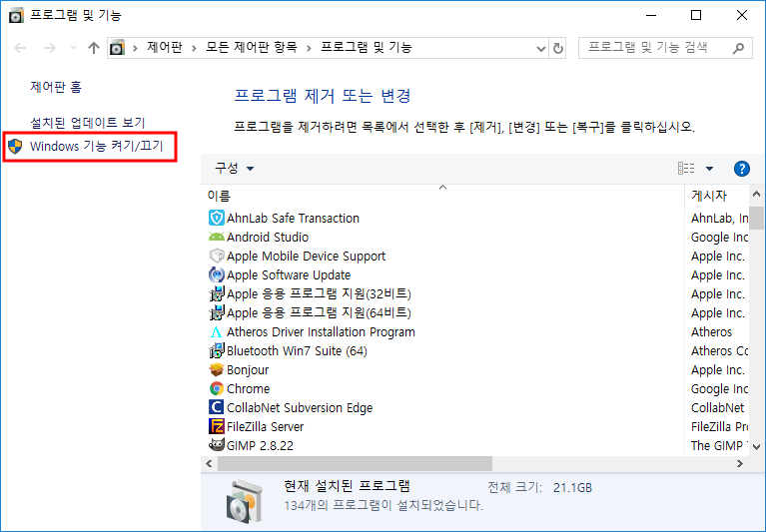Click the window title bar program icon
This screenshot has width=766, height=532.
(16, 16)
